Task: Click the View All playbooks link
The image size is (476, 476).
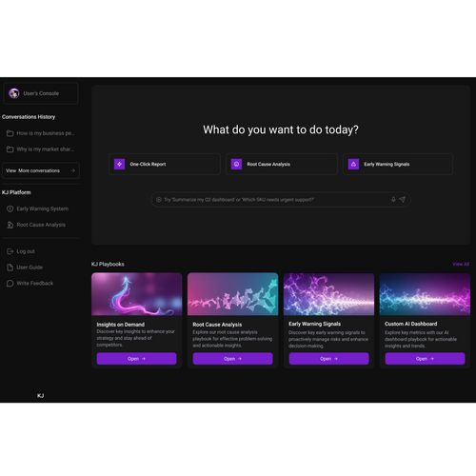Action: point(461,264)
